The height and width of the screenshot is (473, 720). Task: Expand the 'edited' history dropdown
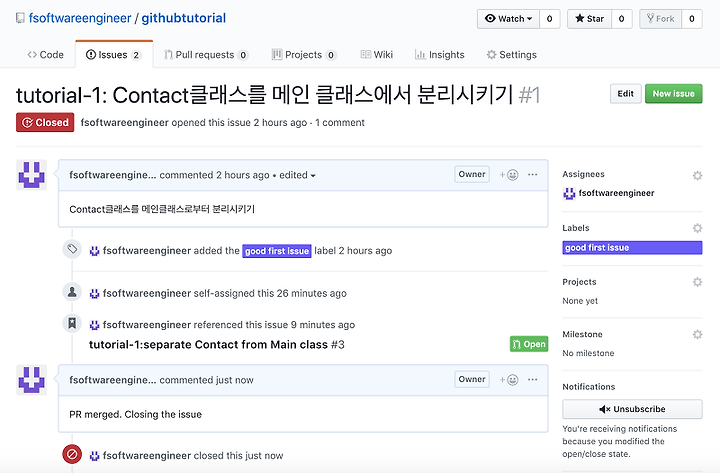[x=297, y=175]
